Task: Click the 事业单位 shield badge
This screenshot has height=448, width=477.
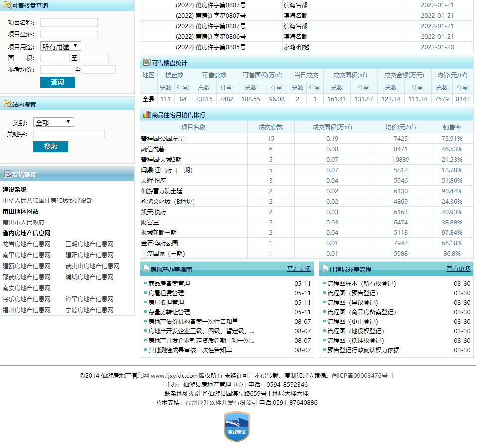Action: click(236, 427)
